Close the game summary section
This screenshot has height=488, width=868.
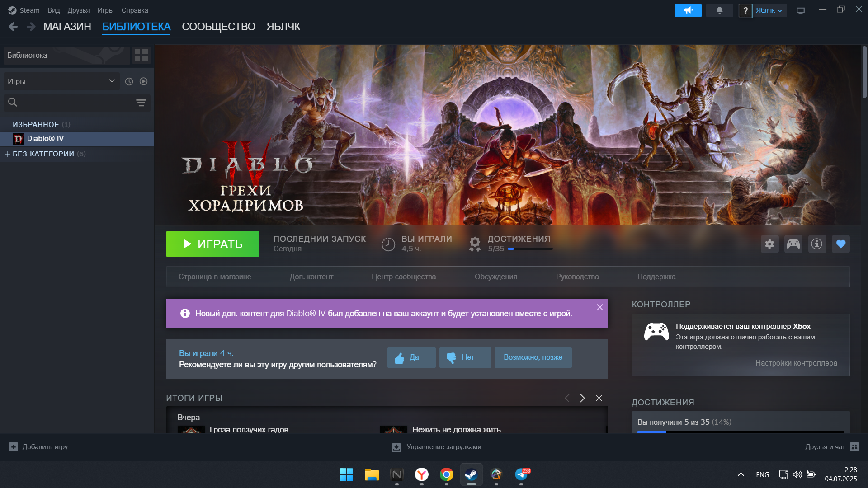pyautogui.click(x=599, y=398)
